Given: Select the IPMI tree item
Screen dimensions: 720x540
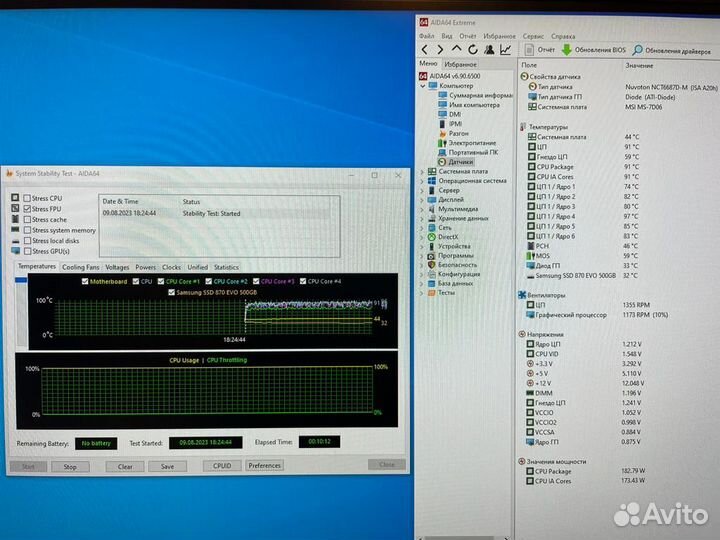Looking at the screenshot, I should point(450,124).
